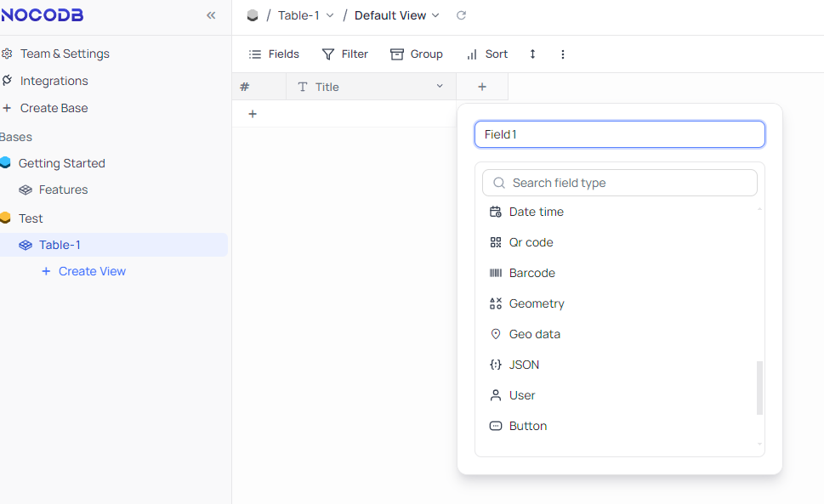Select the JSON field type

[x=524, y=365]
